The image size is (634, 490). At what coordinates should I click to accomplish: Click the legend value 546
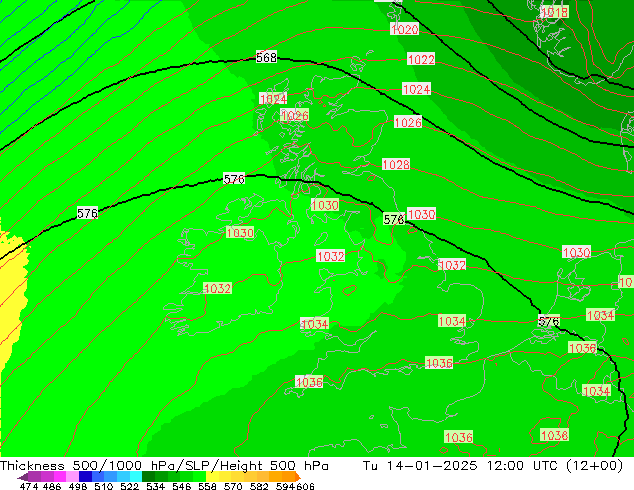pyautogui.click(x=181, y=486)
